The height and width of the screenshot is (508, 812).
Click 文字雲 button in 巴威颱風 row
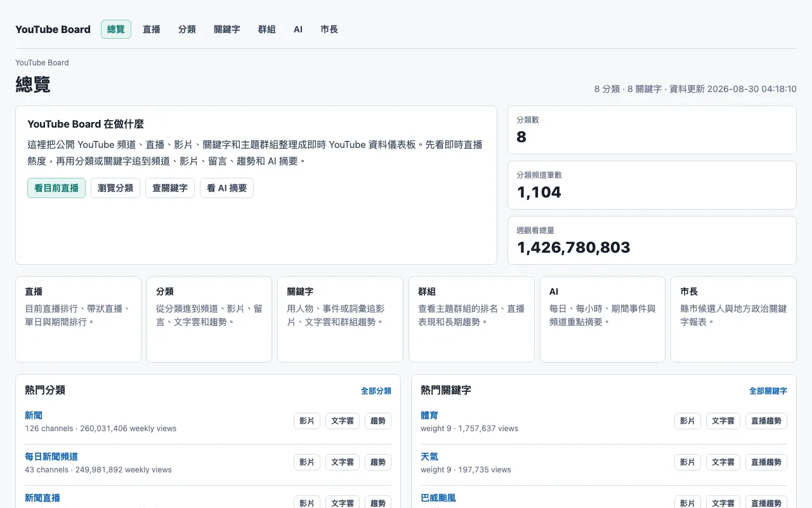pyautogui.click(x=723, y=503)
